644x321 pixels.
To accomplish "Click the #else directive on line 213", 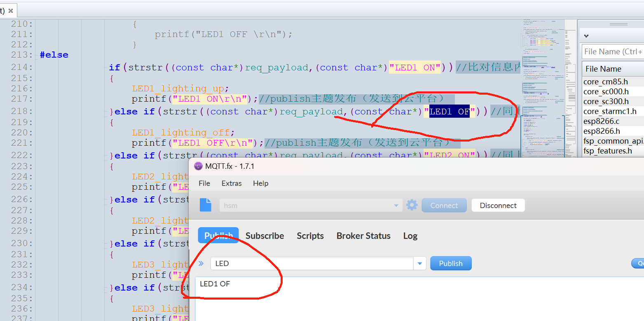I will point(54,55).
